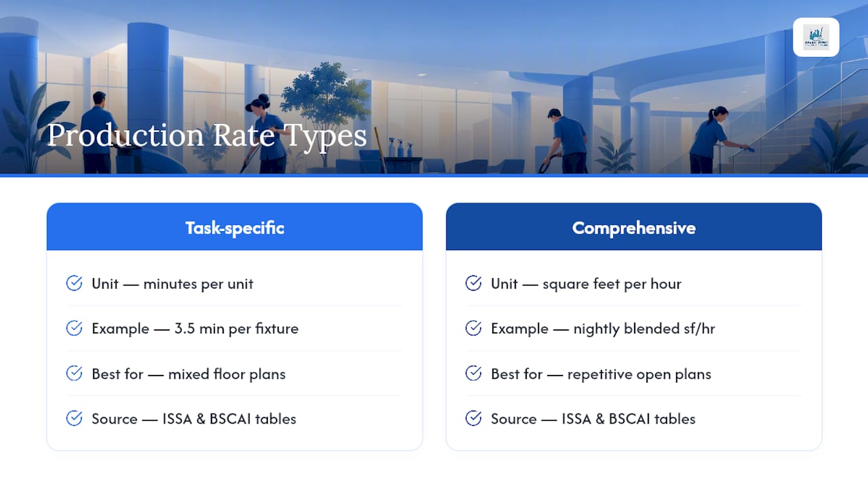The image size is (868, 488).
Task: Click the Production Rate Types title
Action: [x=207, y=136]
